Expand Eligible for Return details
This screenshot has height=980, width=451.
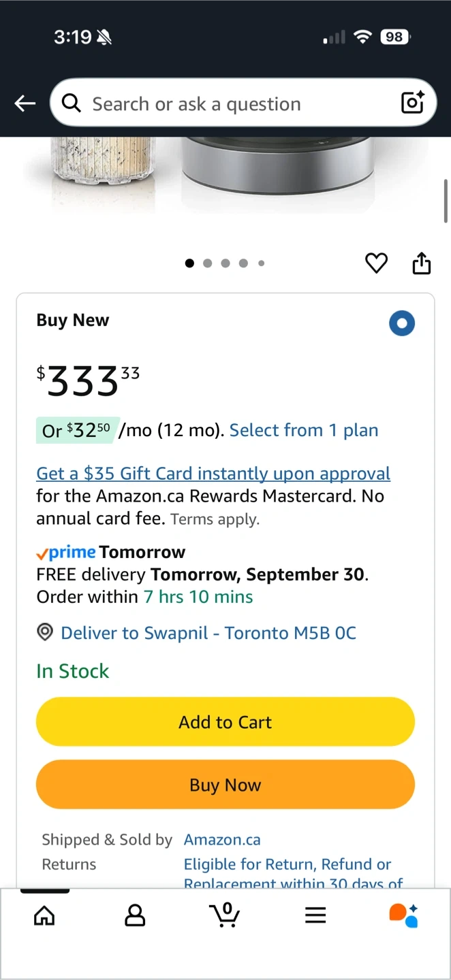pos(287,865)
